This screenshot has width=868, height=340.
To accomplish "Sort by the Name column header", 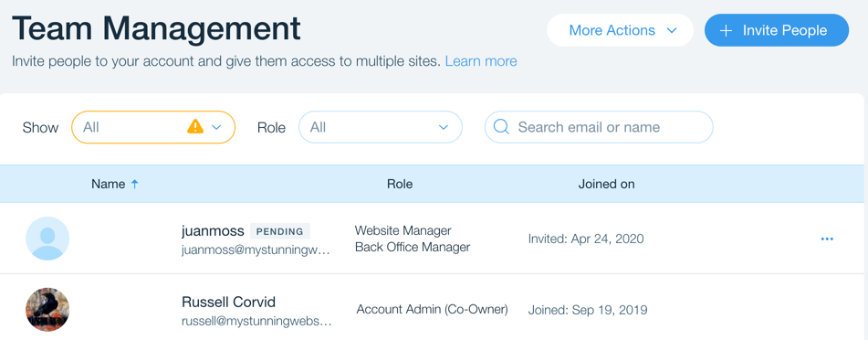I will (x=108, y=184).
